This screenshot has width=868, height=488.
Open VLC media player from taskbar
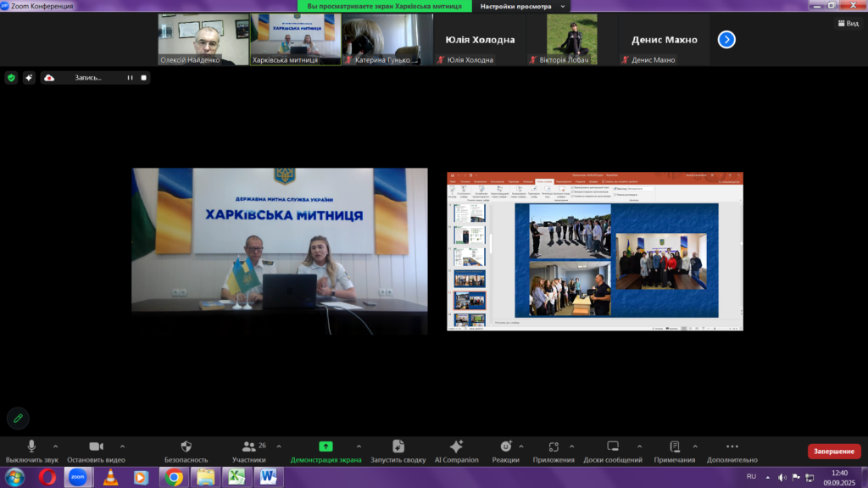[111, 477]
